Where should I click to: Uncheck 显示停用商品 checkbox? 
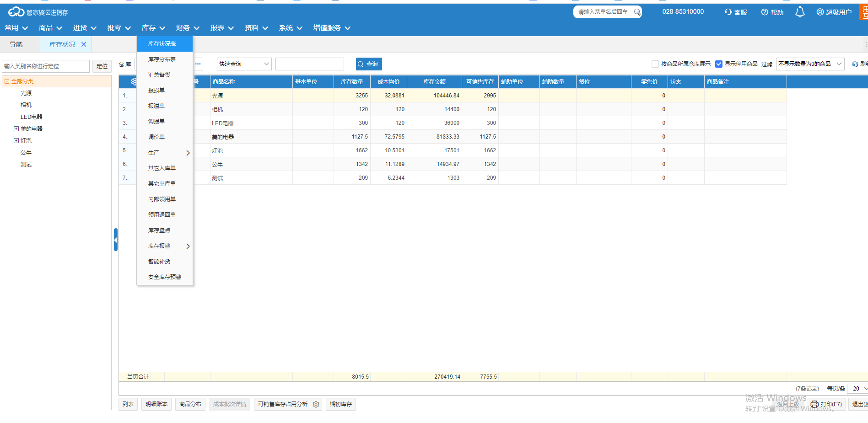coord(719,64)
